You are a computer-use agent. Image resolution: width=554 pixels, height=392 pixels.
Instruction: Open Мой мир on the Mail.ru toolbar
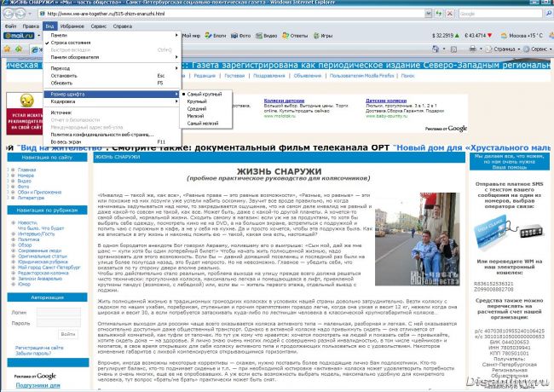tap(191, 36)
